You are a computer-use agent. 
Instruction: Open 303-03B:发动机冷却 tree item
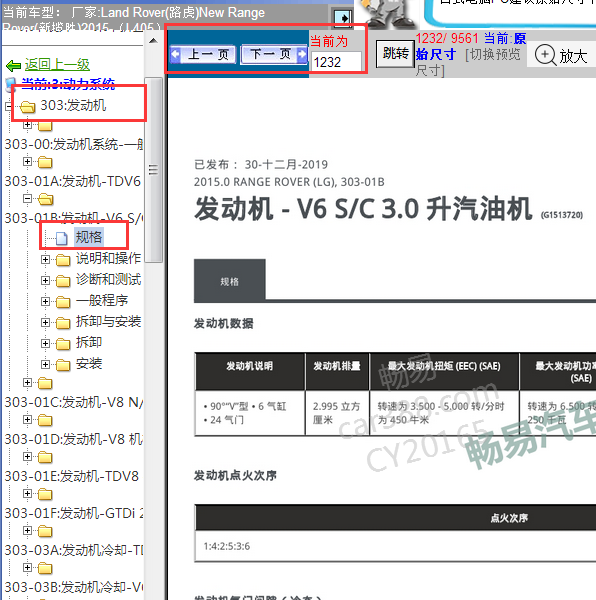point(74,587)
